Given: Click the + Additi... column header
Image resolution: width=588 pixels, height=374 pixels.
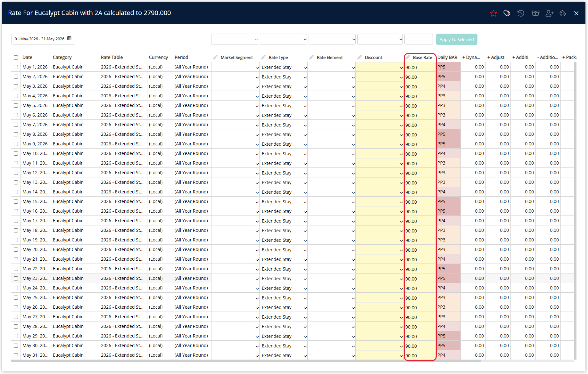Looking at the screenshot, I should (522, 57).
